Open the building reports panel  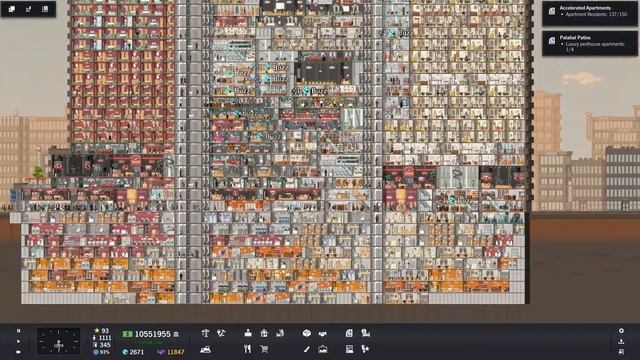[349, 349]
